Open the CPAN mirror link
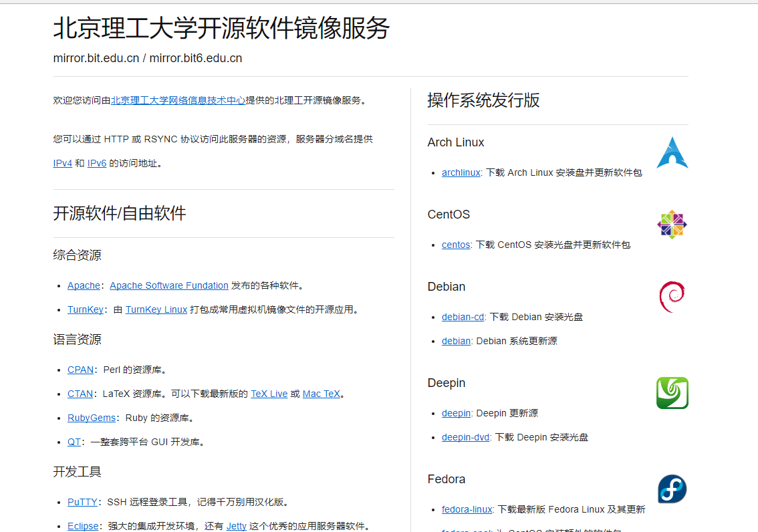The width and height of the screenshot is (758, 532). [x=80, y=370]
